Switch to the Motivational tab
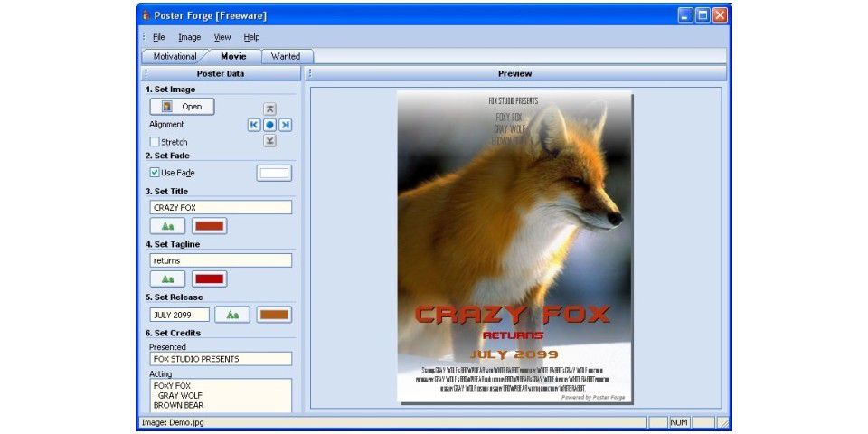Viewport: 868px width, 434px height. click(x=175, y=56)
